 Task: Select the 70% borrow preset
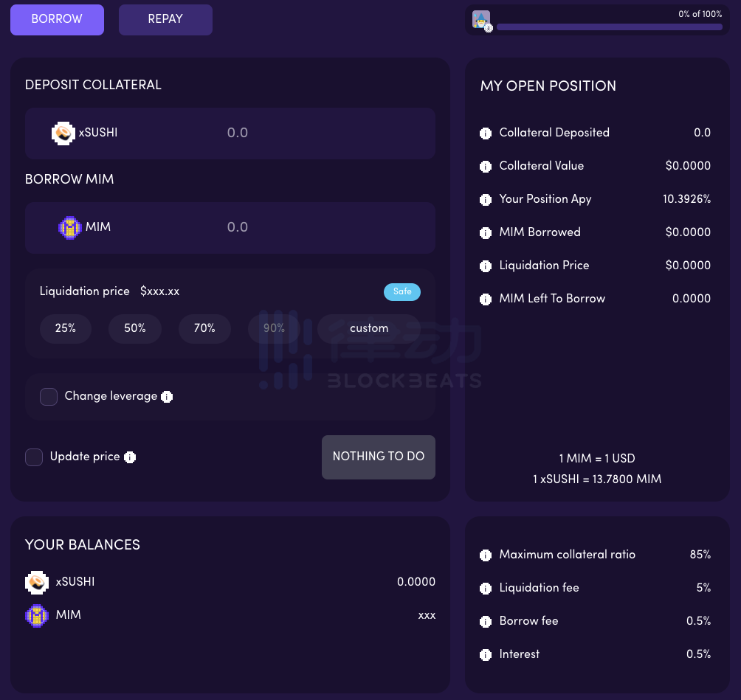tap(204, 328)
